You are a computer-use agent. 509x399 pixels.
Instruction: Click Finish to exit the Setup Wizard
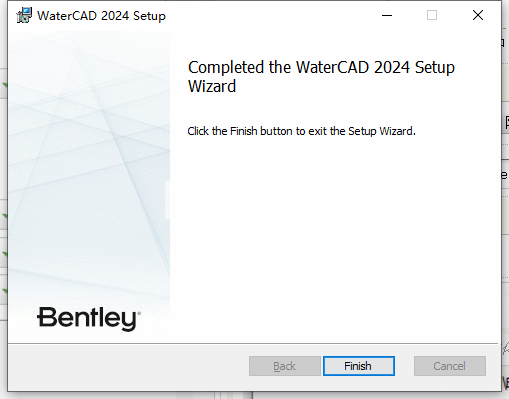(359, 366)
